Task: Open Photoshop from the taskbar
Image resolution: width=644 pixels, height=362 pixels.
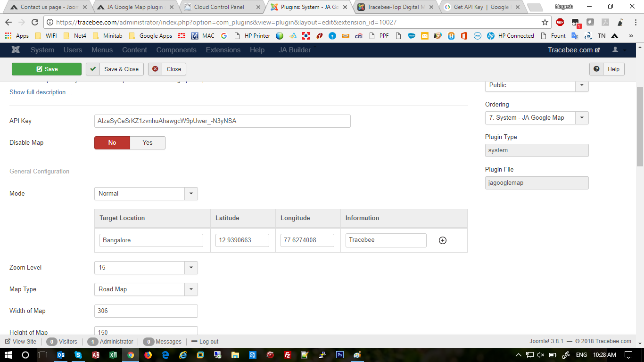Action: point(340,355)
